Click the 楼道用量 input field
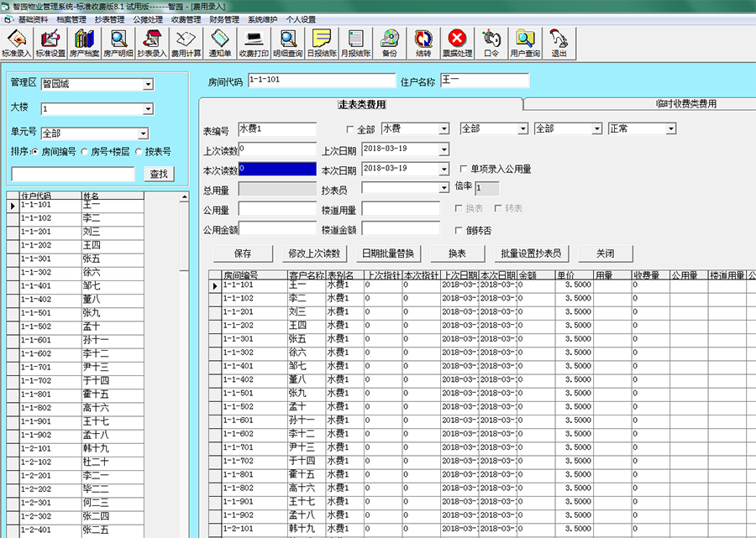The image size is (756, 538). point(401,209)
